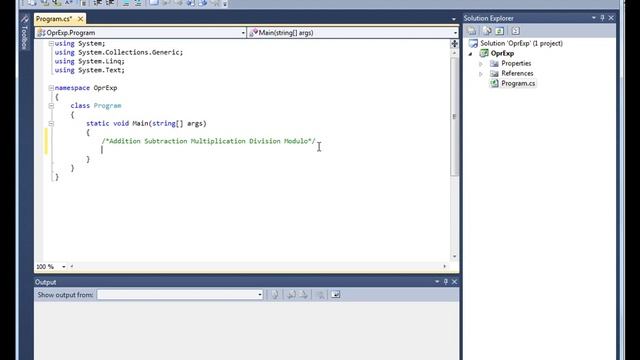Expand the References tree node
The width and height of the screenshot is (640, 360).
tap(481, 74)
